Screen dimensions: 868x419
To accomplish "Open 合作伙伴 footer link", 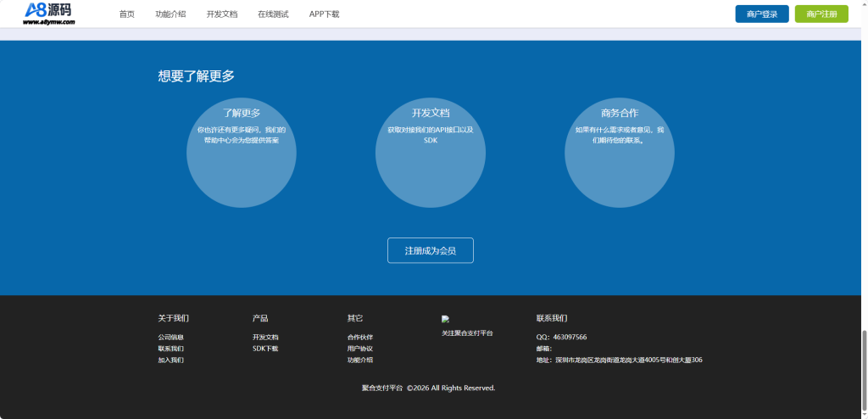I will point(359,337).
